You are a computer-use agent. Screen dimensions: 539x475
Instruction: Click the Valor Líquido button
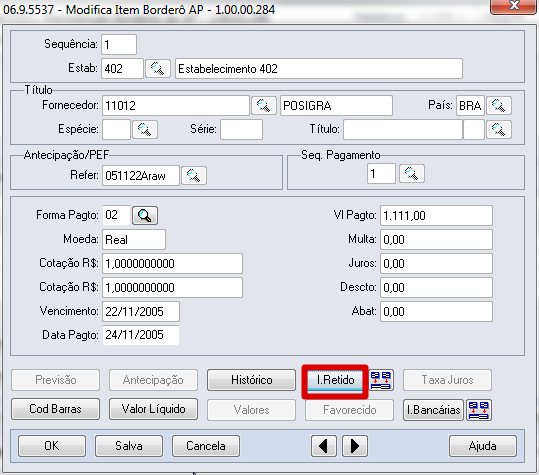(153, 409)
